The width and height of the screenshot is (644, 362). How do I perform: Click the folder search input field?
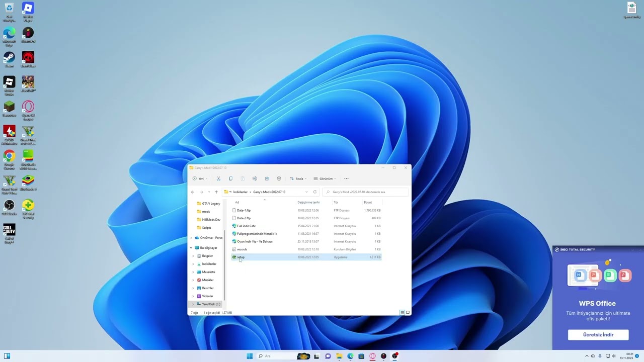coord(365,192)
